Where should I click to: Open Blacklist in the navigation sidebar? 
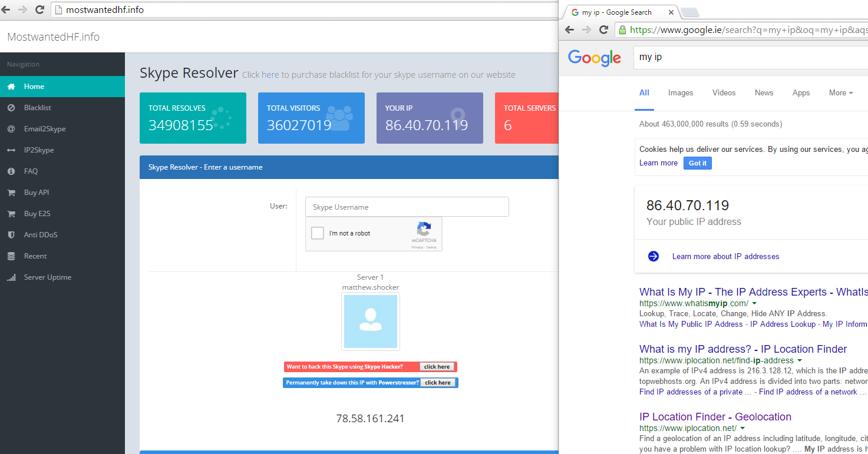62,108
